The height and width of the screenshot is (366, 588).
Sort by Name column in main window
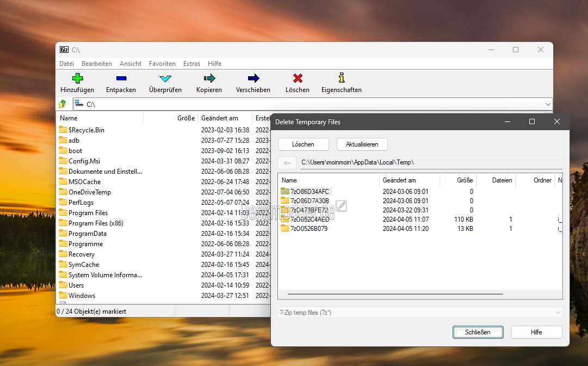[x=100, y=118]
